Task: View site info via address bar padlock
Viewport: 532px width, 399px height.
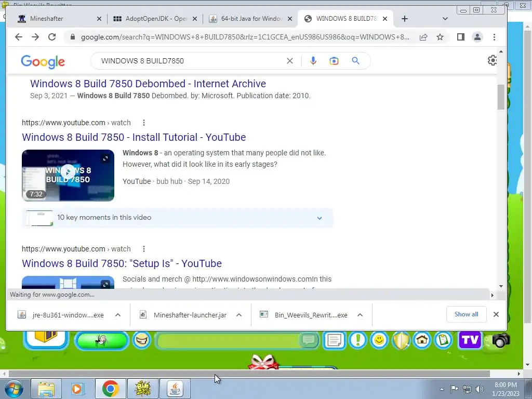Action: 72,37
